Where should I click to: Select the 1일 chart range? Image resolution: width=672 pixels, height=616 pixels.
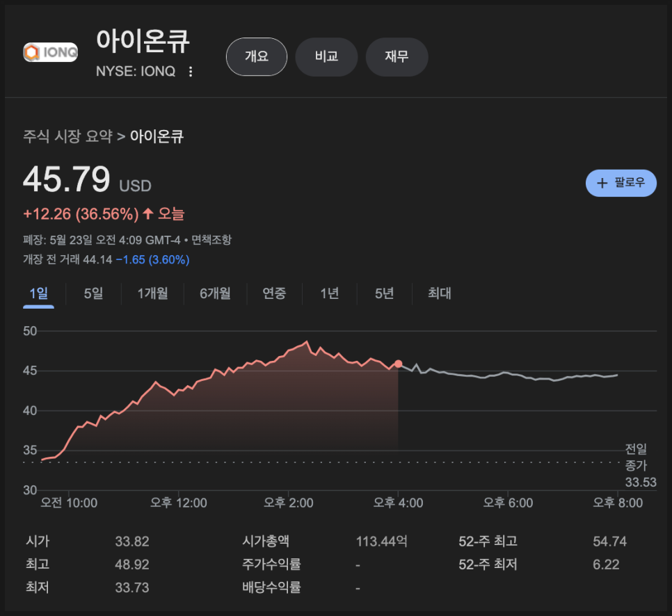38,294
